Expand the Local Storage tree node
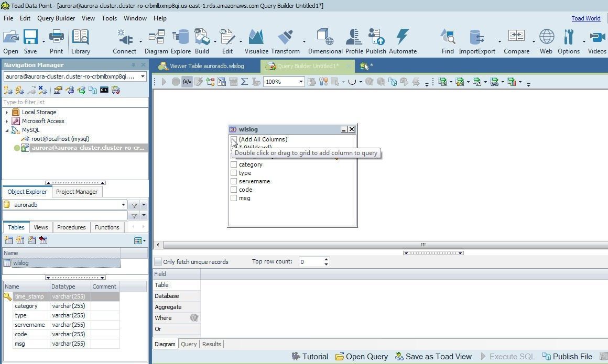The height and width of the screenshot is (364, 608). click(7, 112)
